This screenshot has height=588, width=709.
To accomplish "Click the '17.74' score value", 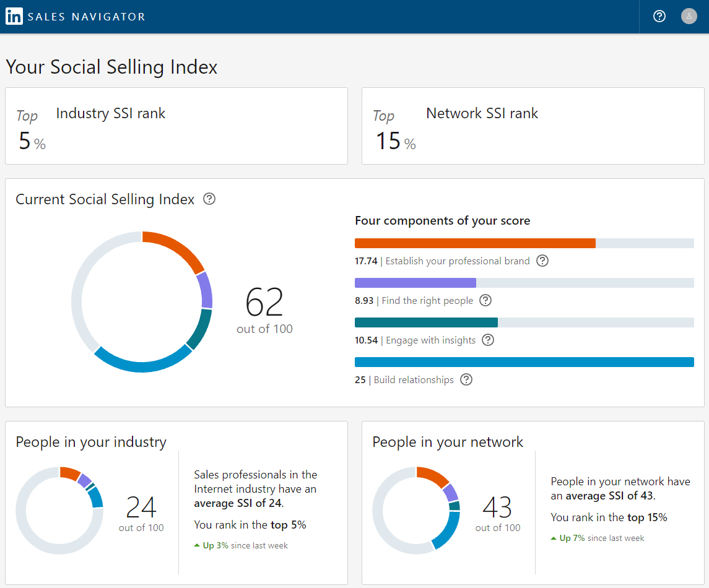I will [366, 261].
